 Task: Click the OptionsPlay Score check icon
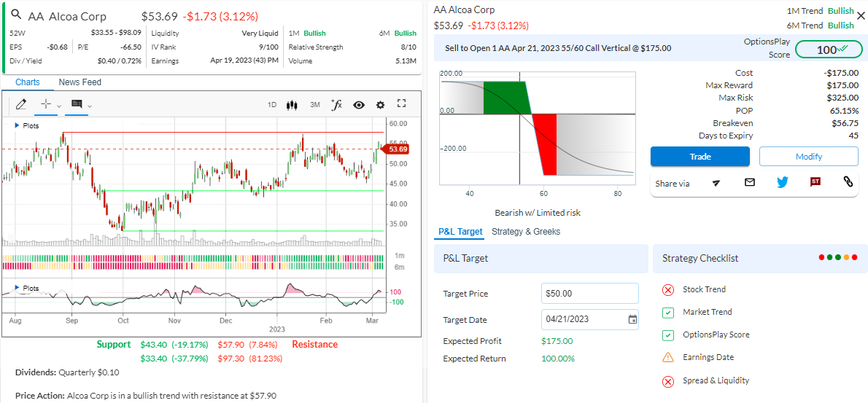pyautogui.click(x=668, y=335)
